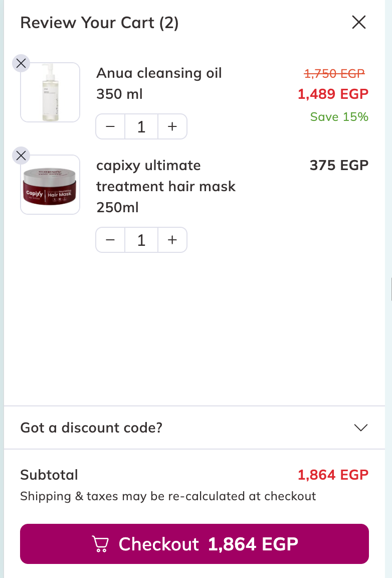Open the capixy hair mask product thumbnail
Screen dimensions: 392x578
(x=50, y=185)
